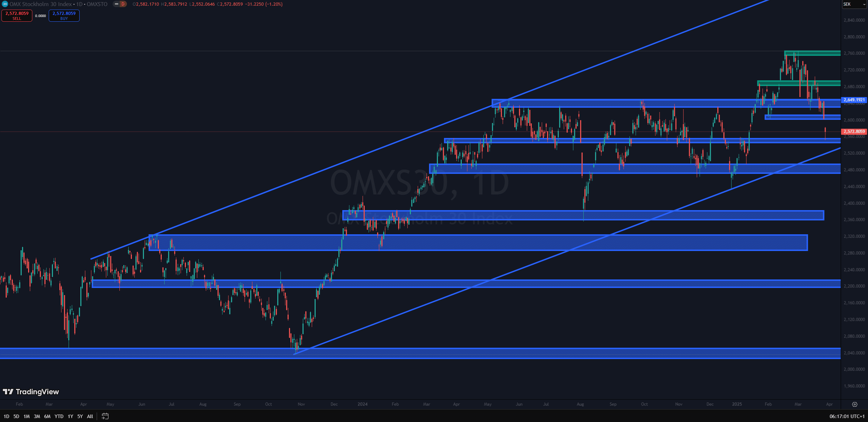Select the 5D date range
This screenshot has width=868, height=422.
(x=16, y=416)
